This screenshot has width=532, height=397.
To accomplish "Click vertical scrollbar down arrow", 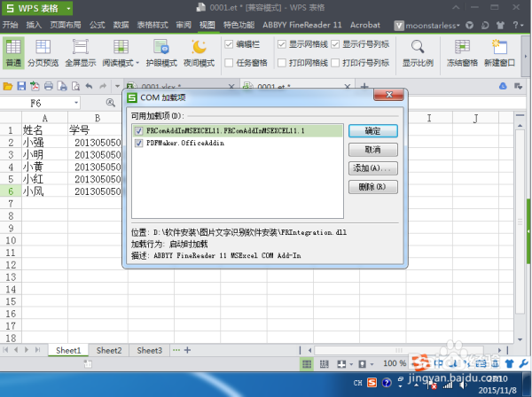I will point(520,339).
